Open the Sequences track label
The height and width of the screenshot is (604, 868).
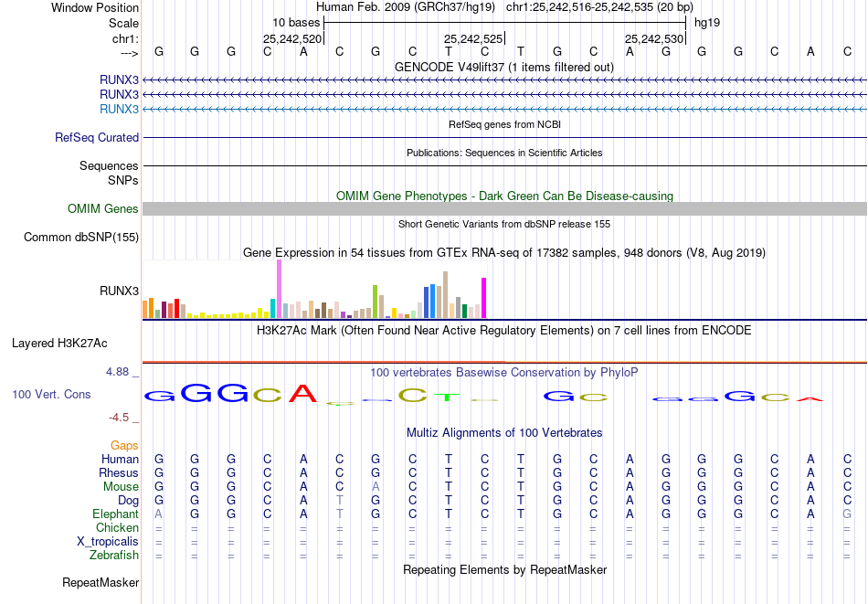(x=109, y=165)
